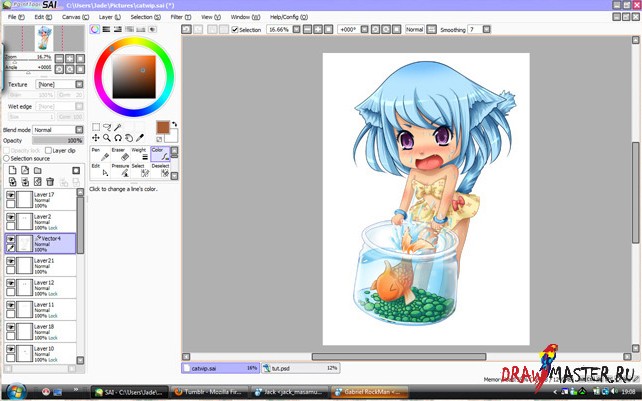
Task: Open the File menu
Action: [16, 17]
